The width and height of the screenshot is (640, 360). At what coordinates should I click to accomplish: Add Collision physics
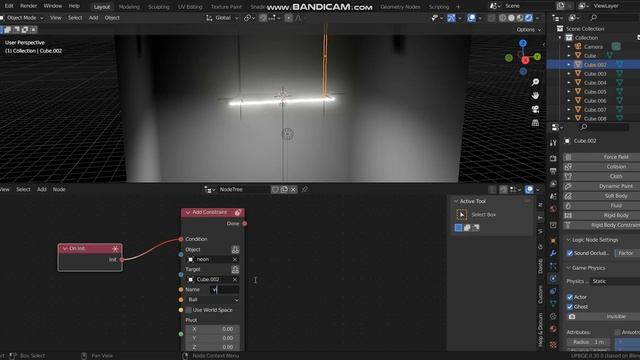[602, 167]
